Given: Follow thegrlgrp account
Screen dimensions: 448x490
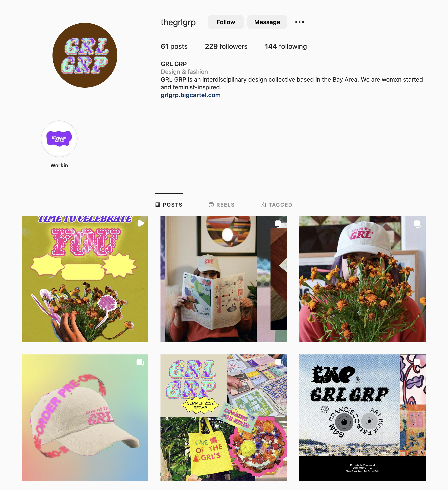Looking at the screenshot, I should [x=226, y=22].
